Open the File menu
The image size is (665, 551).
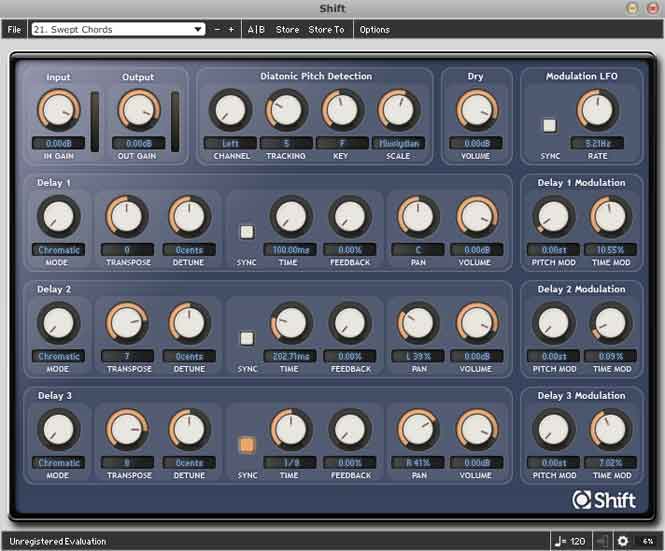(x=14, y=29)
